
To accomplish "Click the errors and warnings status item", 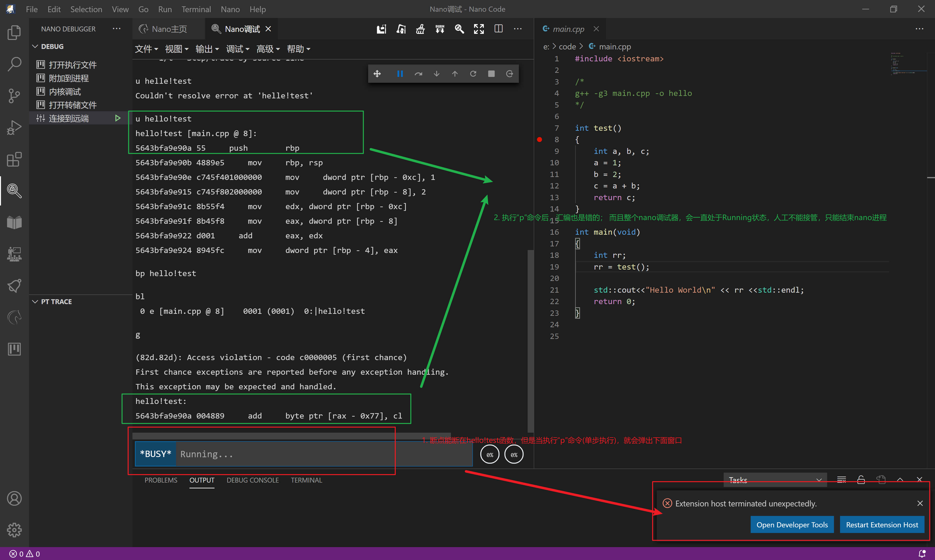I will [x=25, y=554].
